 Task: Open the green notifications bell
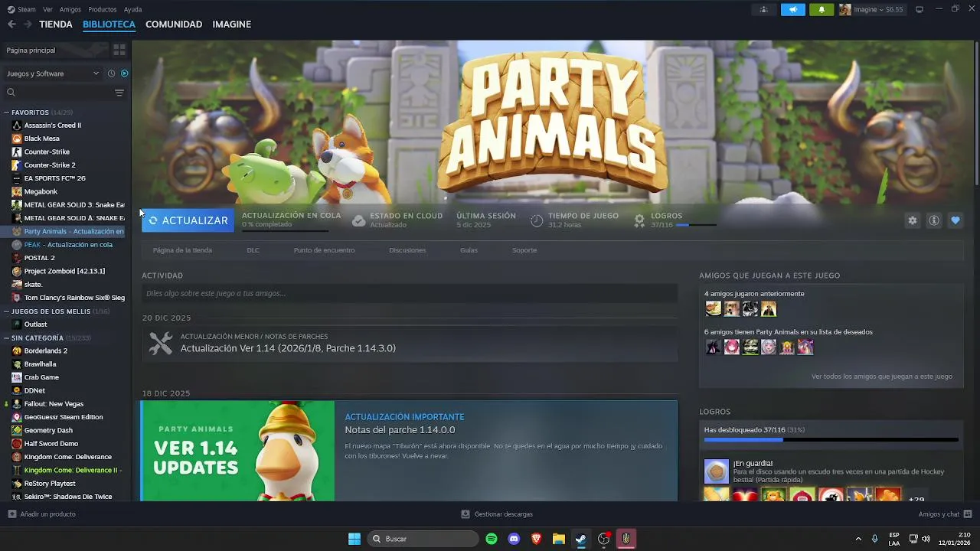coord(822,9)
